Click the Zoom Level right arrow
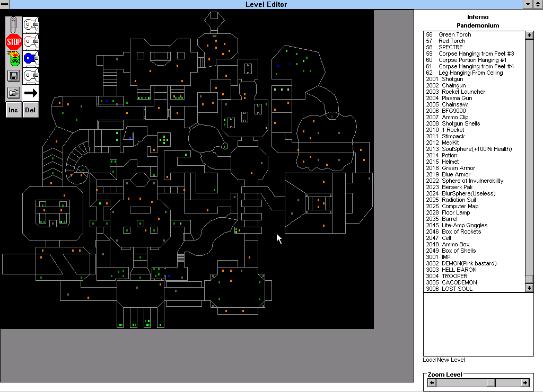 click(525, 382)
